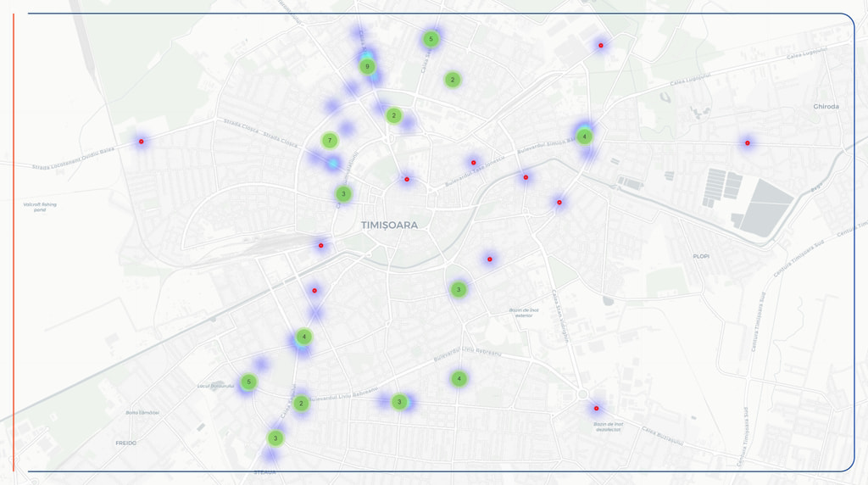The height and width of the screenshot is (485, 868).
Task: Select red point on Bulevardul Take Ionescu
Action: coord(473,163)
